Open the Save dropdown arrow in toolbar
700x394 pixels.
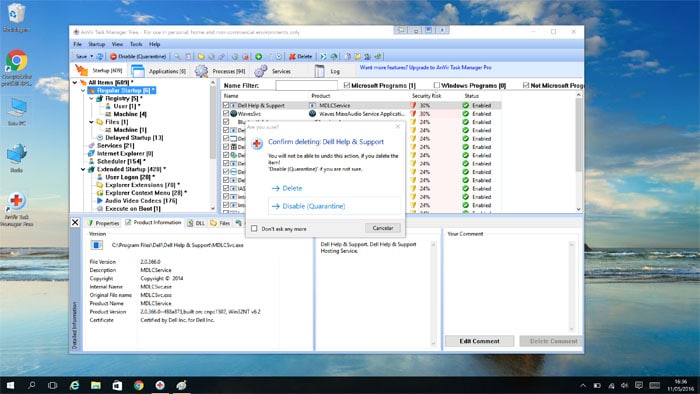92,57
